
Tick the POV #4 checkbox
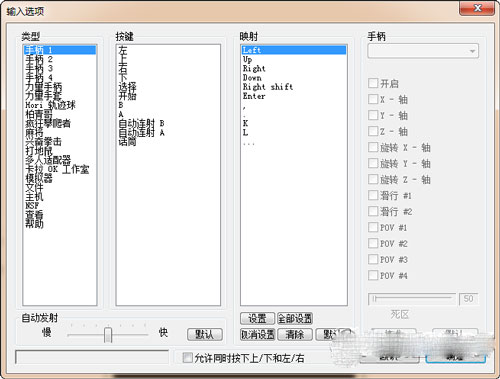click(x=373, y=275)
